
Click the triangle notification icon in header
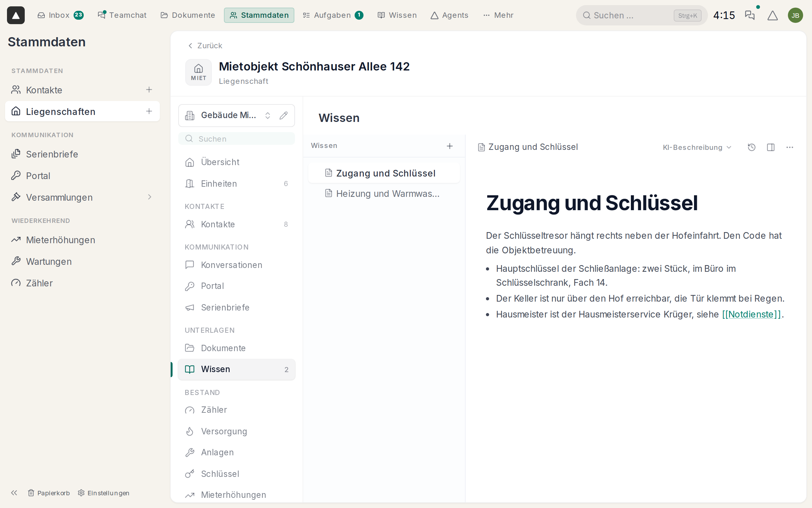[772, 16]
